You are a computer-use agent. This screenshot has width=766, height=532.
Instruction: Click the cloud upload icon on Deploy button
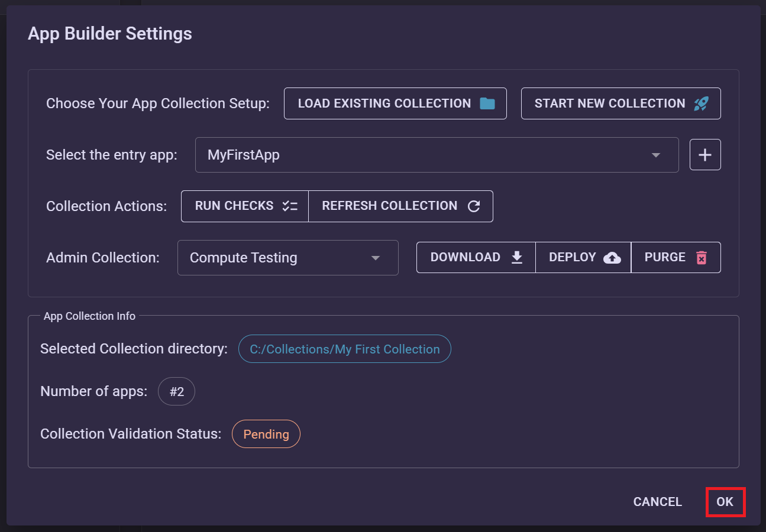point(612,257)
